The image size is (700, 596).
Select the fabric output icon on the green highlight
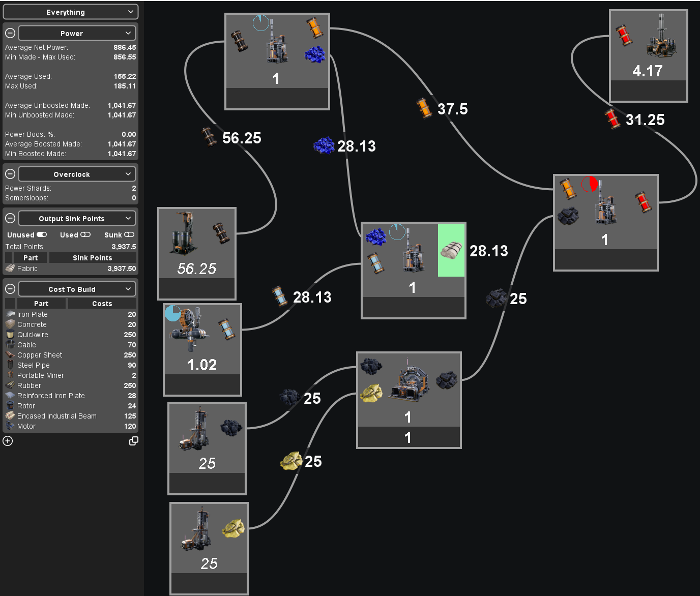[451, 250]
